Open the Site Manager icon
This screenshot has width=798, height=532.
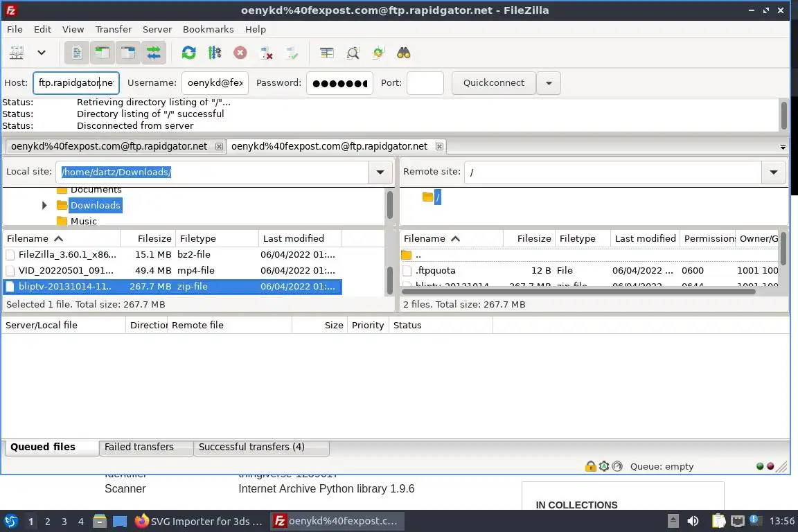click(17, 53)
